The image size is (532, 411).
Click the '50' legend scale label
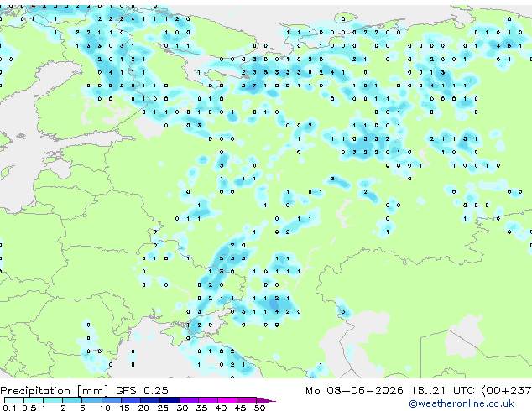click(259, 408)
